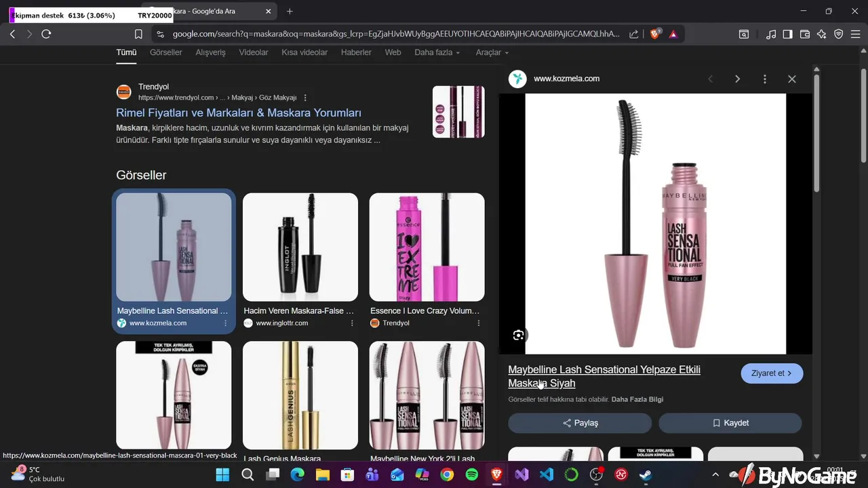The width and height of the screenshot is (868, 488).
Task: Switch to Görseller search tab
Action: [x=166, y=52]
